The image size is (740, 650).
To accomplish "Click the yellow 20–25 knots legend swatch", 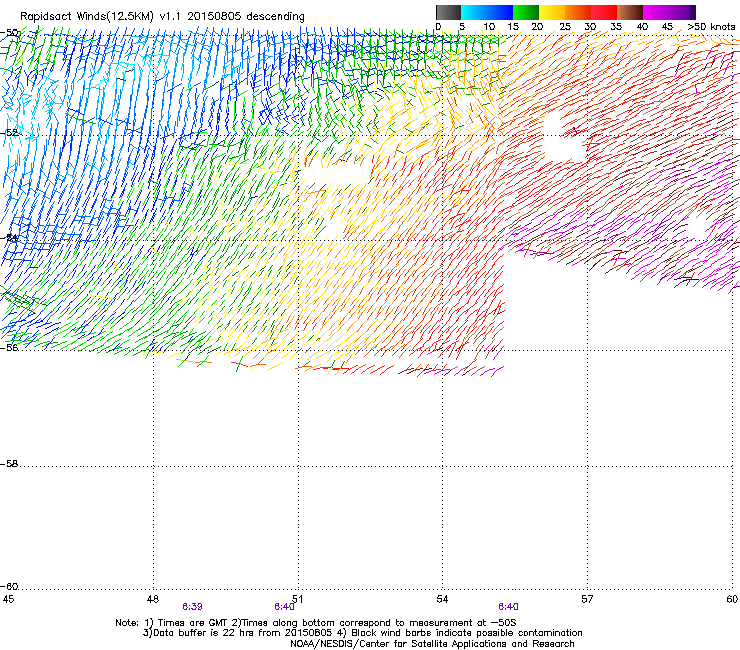I will tap(552, 12).
